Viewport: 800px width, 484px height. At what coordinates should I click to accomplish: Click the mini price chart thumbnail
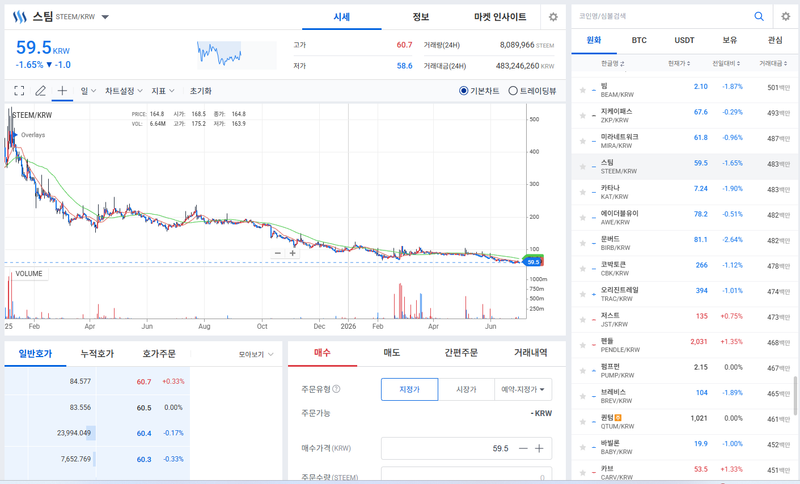(237, 55)
